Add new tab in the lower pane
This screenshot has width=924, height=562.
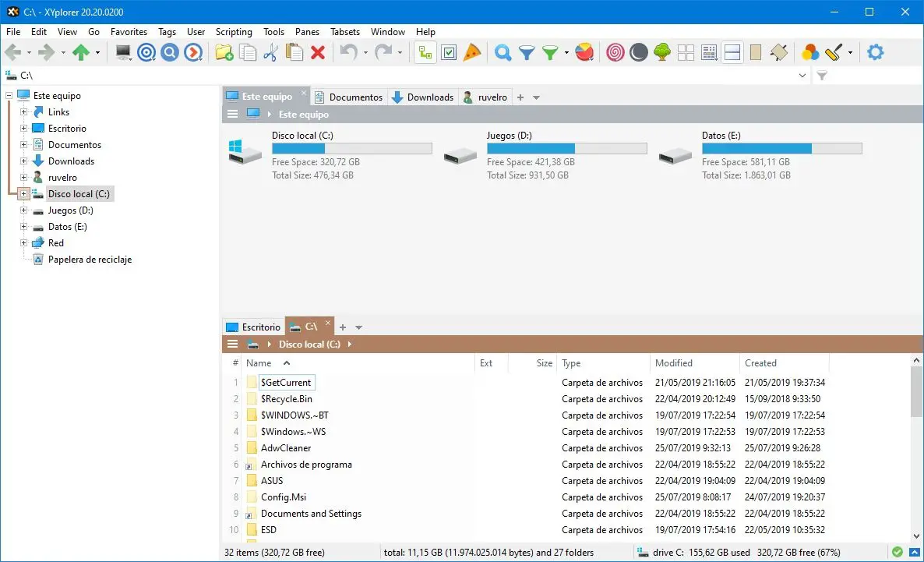tap(342, 327)
